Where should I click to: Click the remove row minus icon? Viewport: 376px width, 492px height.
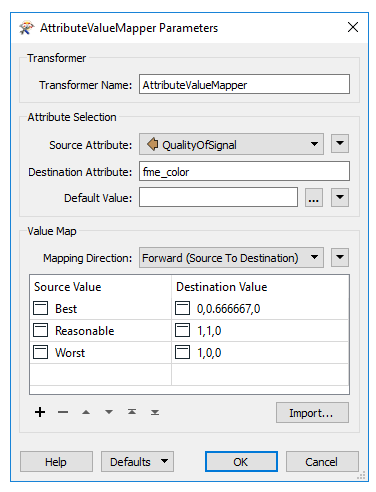pyautogui.click(x=63, y=412)
